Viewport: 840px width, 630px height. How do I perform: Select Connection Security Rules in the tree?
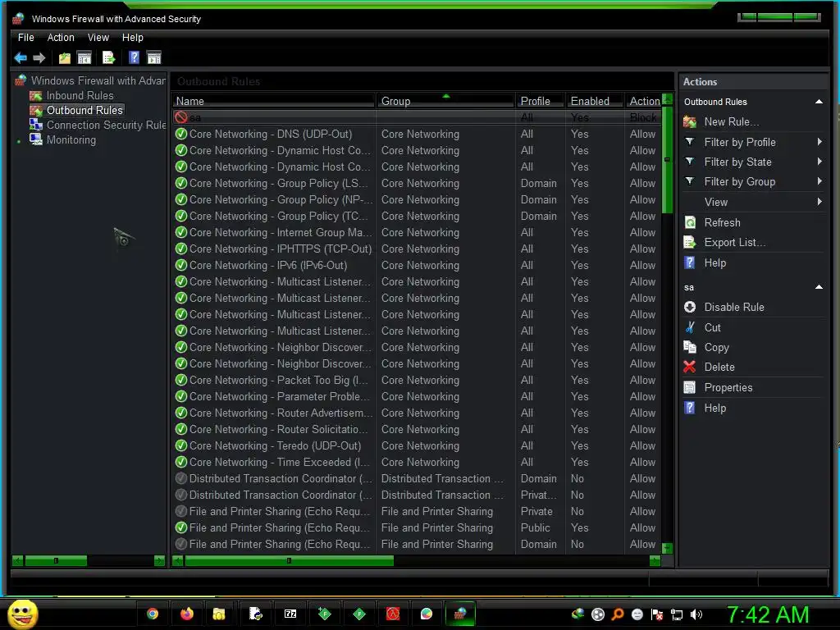pos(106,125)
